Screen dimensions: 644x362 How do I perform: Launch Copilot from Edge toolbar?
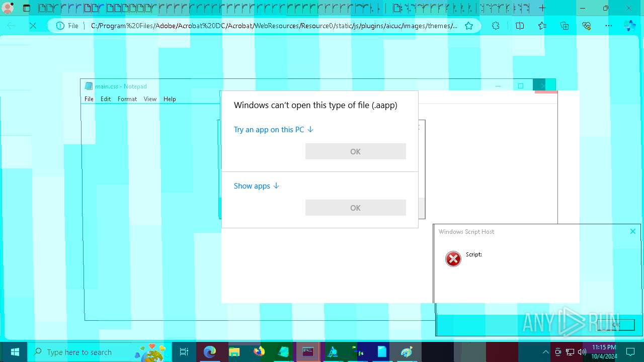(x=630, y=26)
